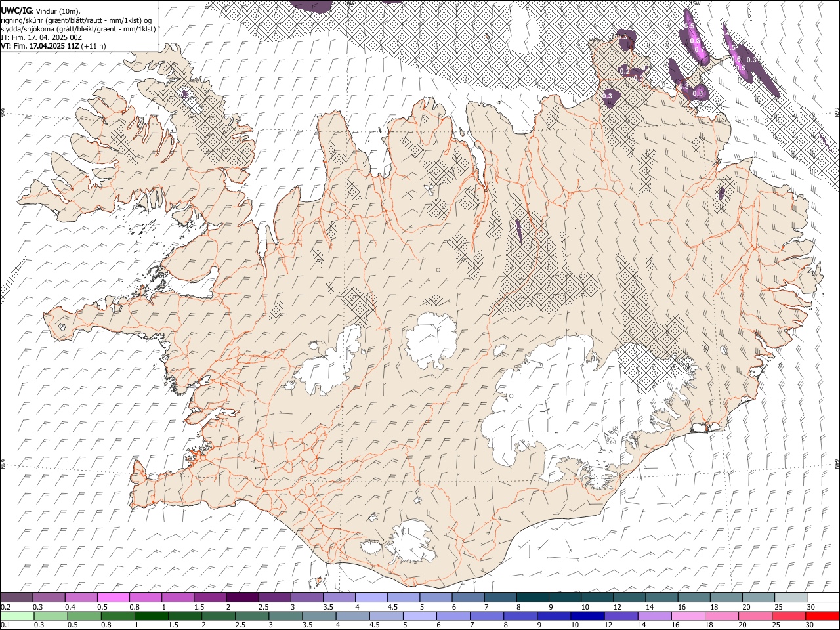Click the slate-blue snow-scale swatch between 6 and 7
This screenshot has width=840, height=630.
click(468, 597)
